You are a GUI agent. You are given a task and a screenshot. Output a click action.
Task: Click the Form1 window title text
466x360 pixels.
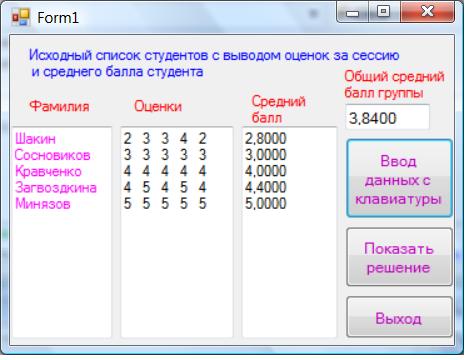pos(58,18)
